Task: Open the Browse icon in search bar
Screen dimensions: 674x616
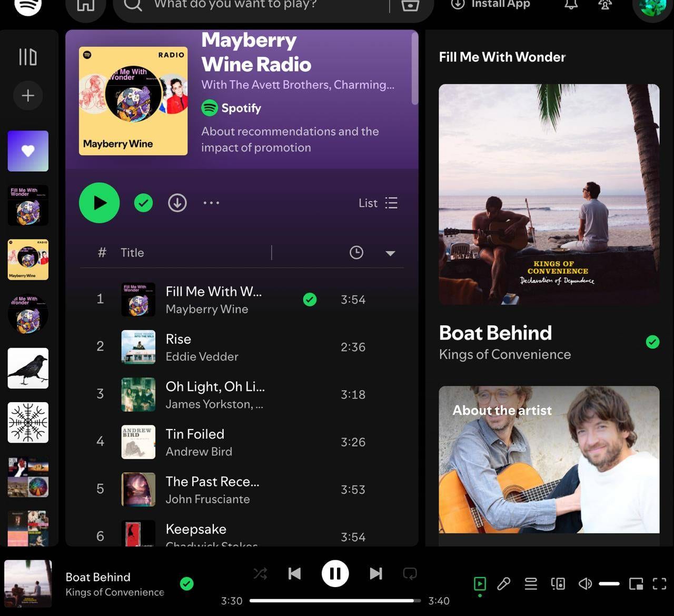Action: click(x=410, y=5)
